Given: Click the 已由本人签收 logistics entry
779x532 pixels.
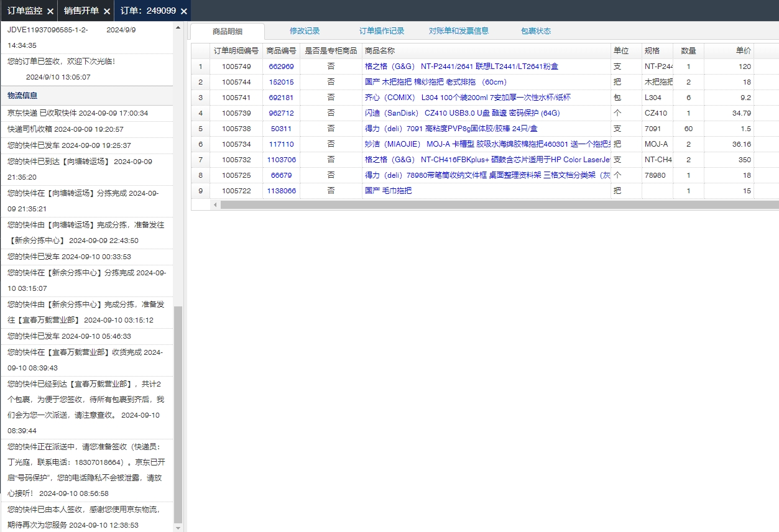Looking at the screenshot, I should (86, 517).
